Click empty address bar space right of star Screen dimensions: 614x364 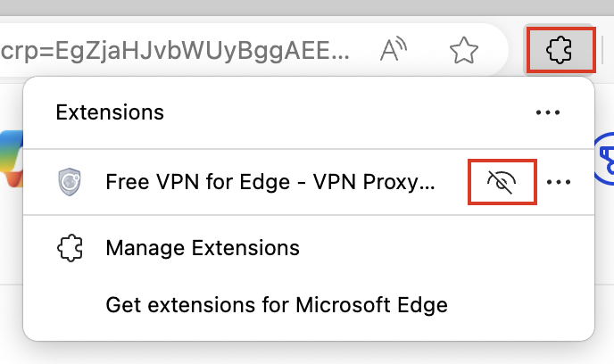(x=494, y=50)
